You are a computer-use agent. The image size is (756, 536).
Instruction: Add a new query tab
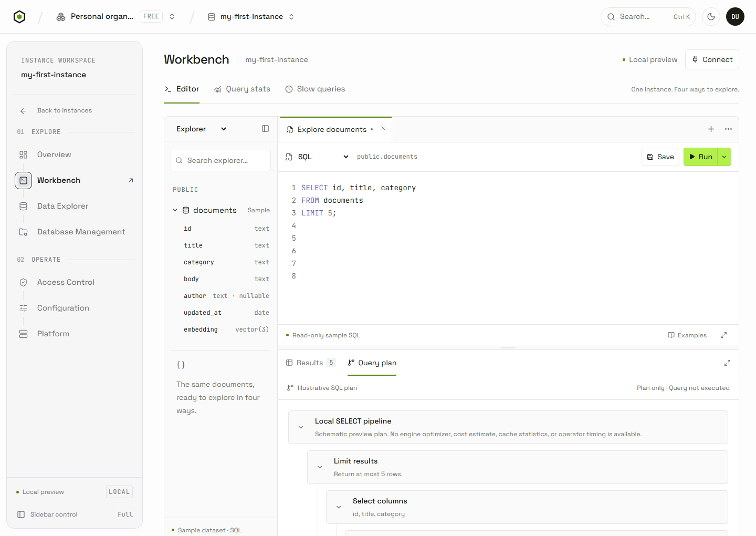[x=711, y=129]
